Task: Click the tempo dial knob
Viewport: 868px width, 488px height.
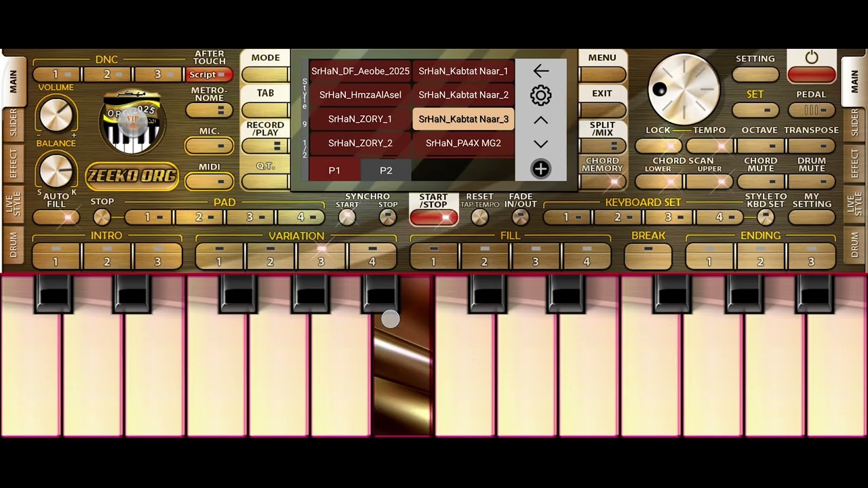Action: pyautogui.click(x=684, y=88)
